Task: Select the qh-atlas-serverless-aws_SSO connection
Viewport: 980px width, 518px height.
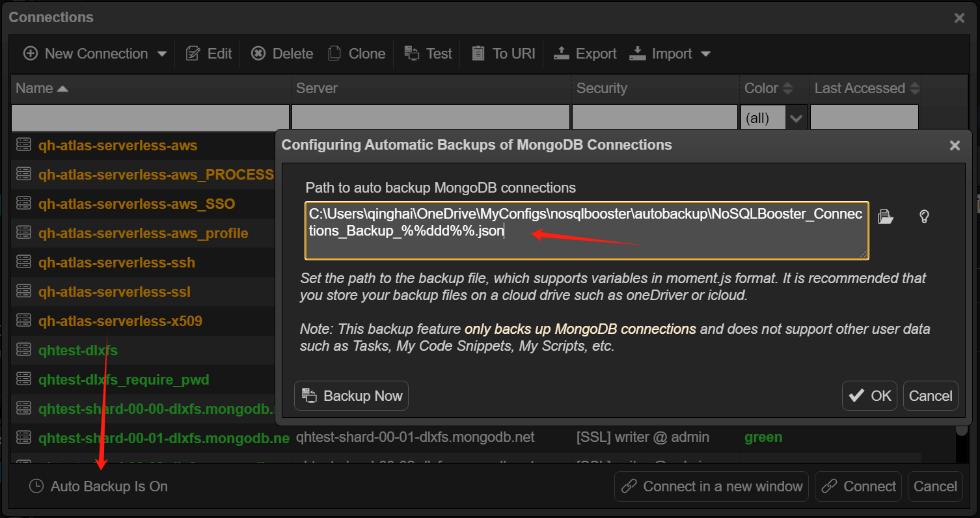Action: tap(137, 204)
